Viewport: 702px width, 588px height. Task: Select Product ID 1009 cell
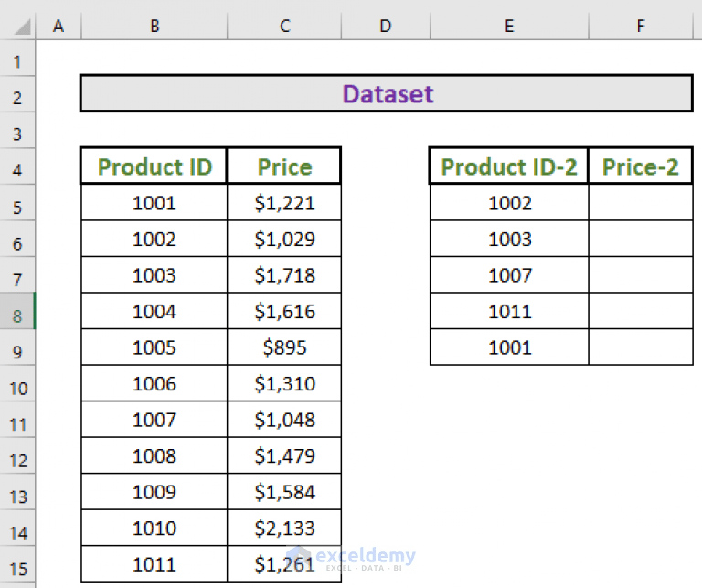tap(154, 492)
